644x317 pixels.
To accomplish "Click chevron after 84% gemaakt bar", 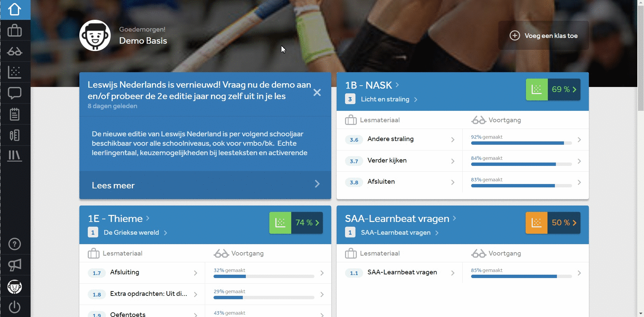I will pos(579,161).
